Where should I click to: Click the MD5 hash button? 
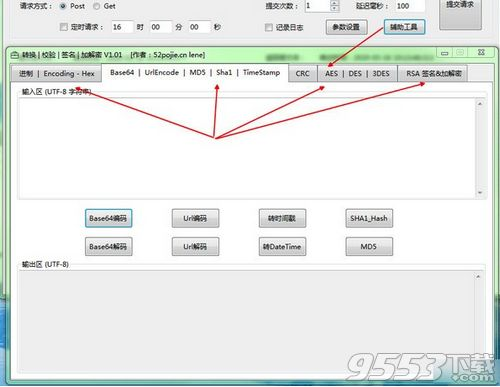click(x=369, y=247)
